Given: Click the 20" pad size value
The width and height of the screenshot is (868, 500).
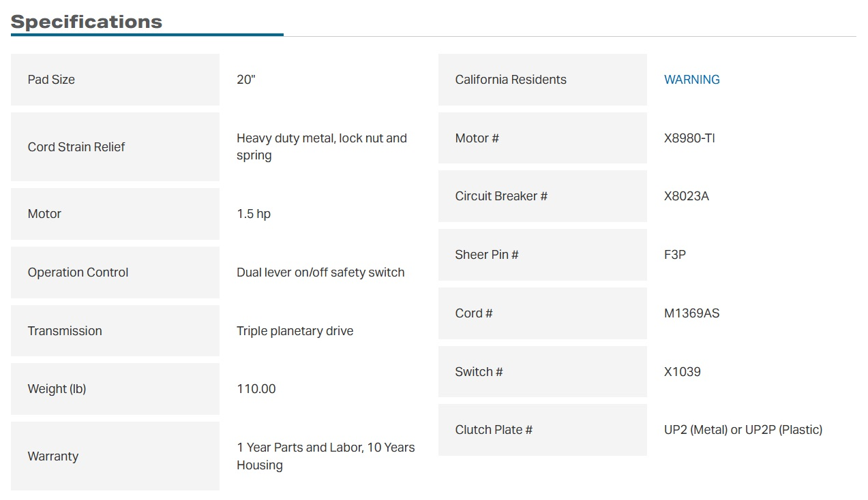Looking at the screenshot, I should click(x=246, y=80).
